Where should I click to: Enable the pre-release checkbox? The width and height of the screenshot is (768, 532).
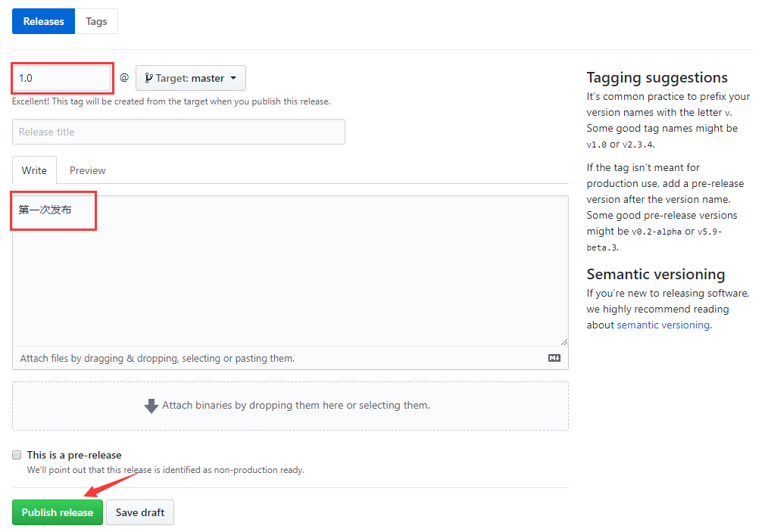point(17,455)
